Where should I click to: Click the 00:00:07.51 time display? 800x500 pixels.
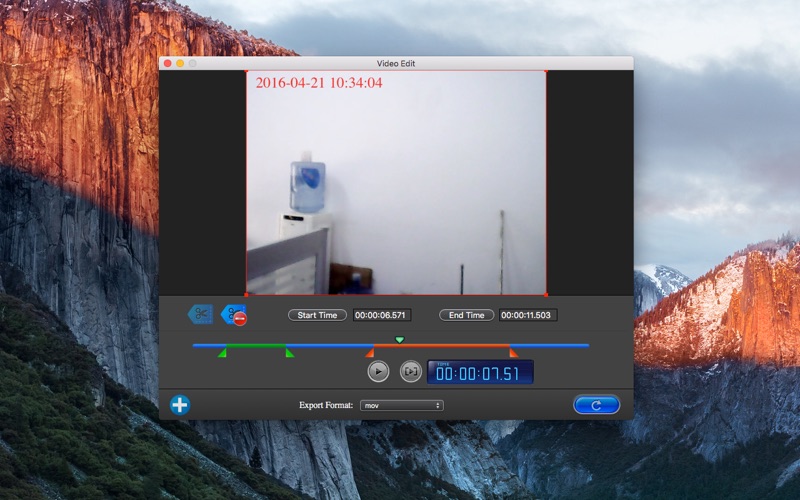pos(480,372)
